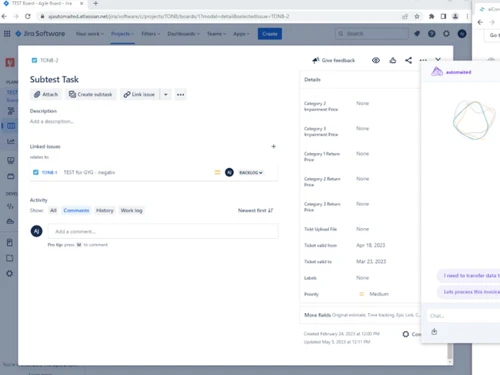The width and height of the screenshot is (500, 375).
Task: Click the Add a comment field
Action: click(163, 231)
